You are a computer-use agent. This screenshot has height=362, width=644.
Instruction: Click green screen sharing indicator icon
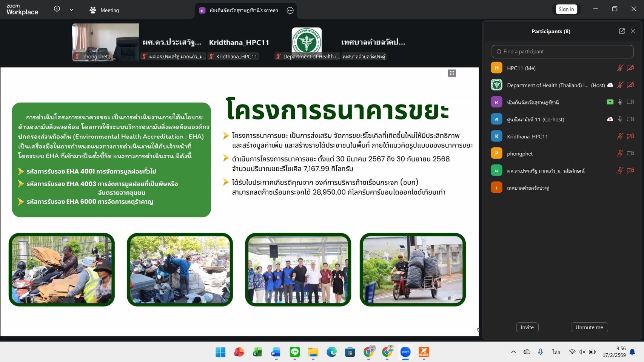pos(610,102)
